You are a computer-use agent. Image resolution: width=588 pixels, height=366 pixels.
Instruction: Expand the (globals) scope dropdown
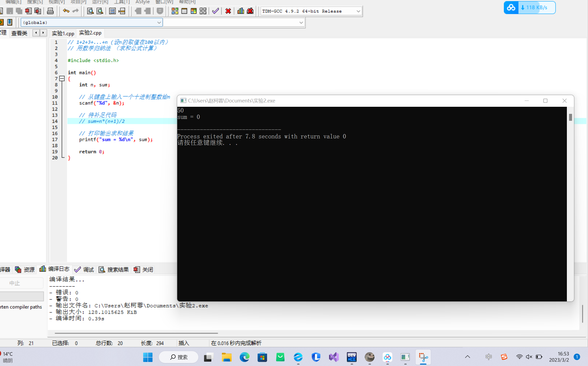[x=159, y=22]
